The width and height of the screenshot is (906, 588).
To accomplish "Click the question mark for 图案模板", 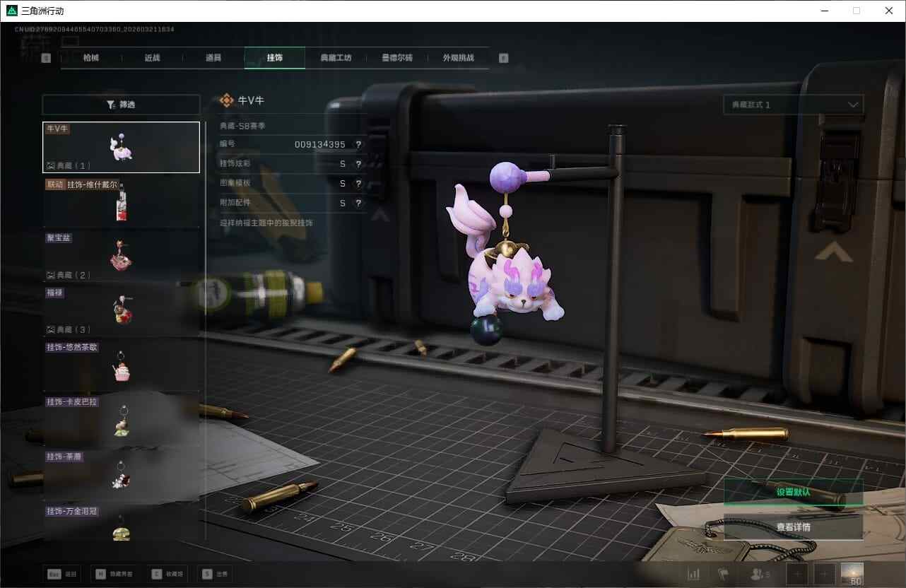I will 358,184.
